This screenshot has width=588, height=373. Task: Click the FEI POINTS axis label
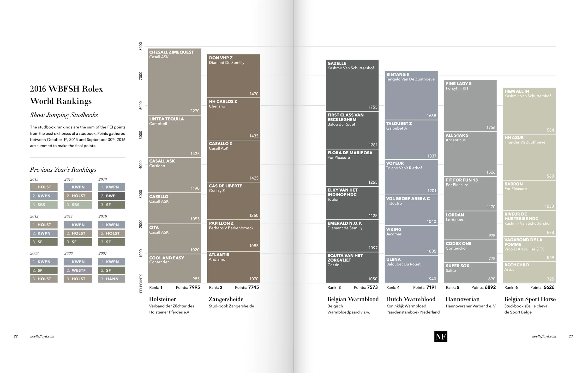pos(141,283)
